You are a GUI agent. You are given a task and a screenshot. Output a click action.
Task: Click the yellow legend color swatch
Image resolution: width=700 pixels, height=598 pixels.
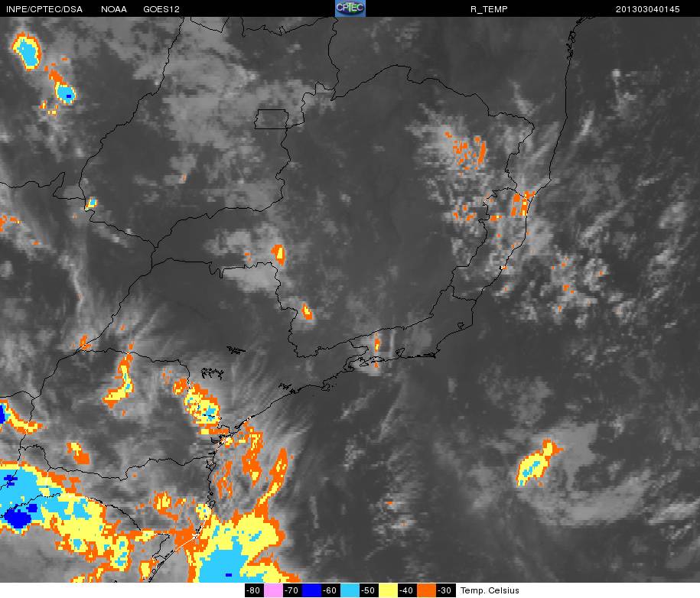tap(389, 590)
